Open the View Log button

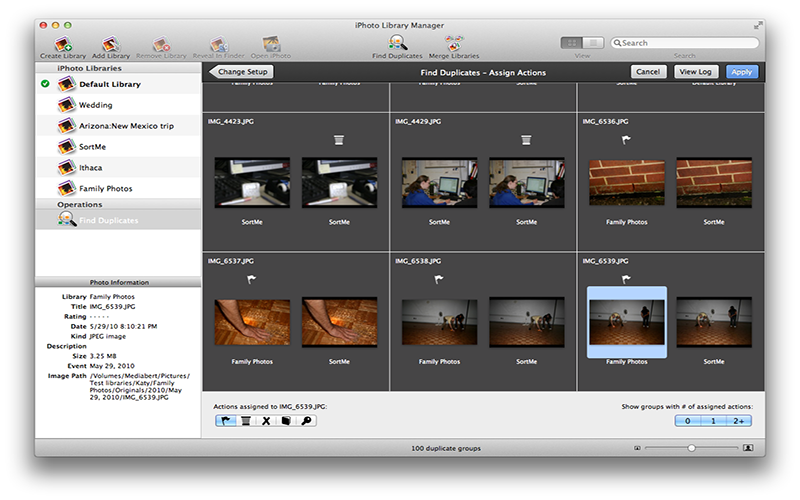pos(696,72)
